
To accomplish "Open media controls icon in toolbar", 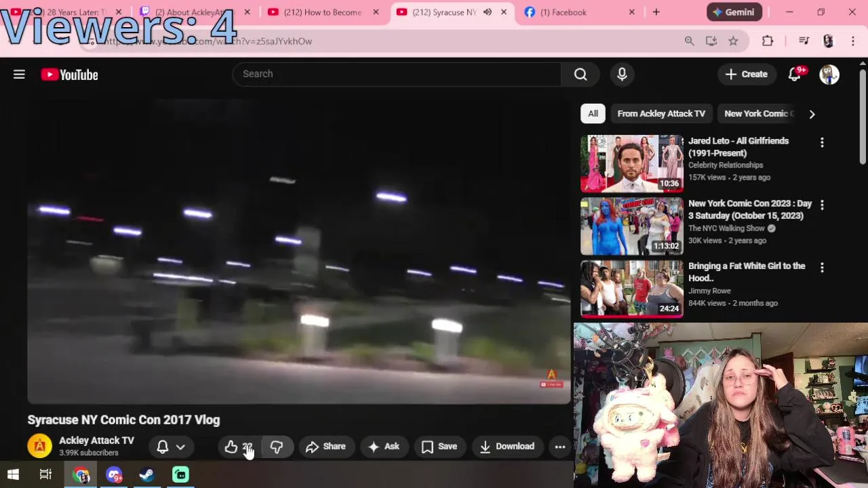I will pos(804,41).
